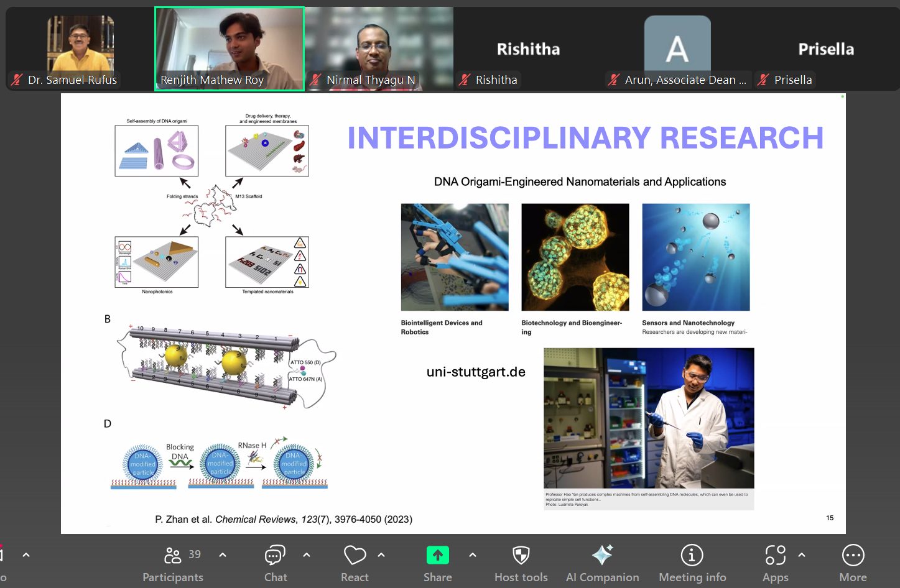Viewport: 900px width, 588px height.
Task: Expand the Share options chevron
Action: coord(473,555)
